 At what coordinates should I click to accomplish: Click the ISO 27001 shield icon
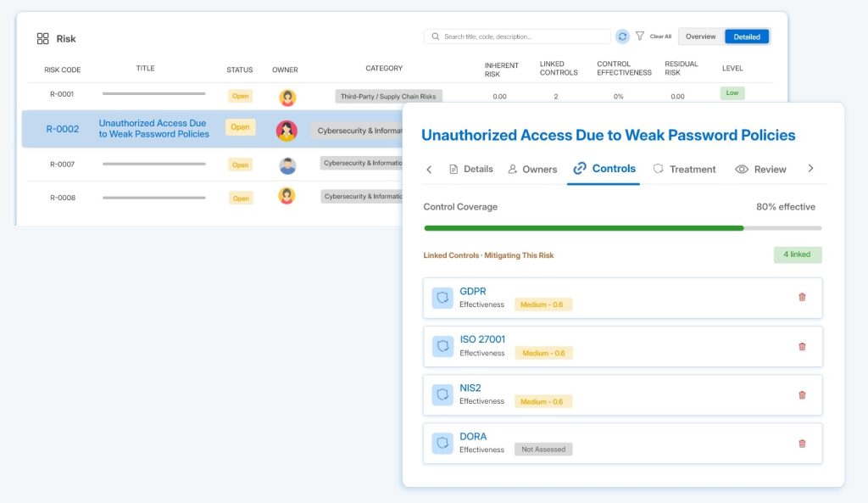442,346
